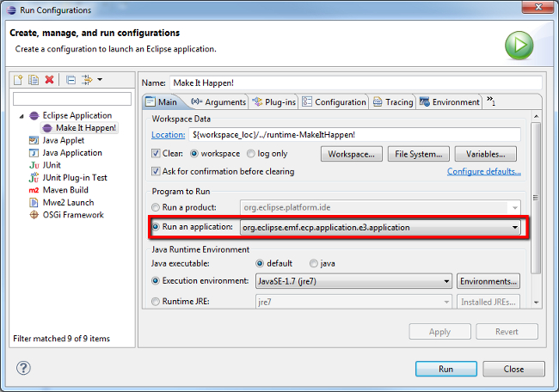The image size is (559, 392).
Task: Show hidden tabs overflow chevron
Action: click(x=491, y=101)
